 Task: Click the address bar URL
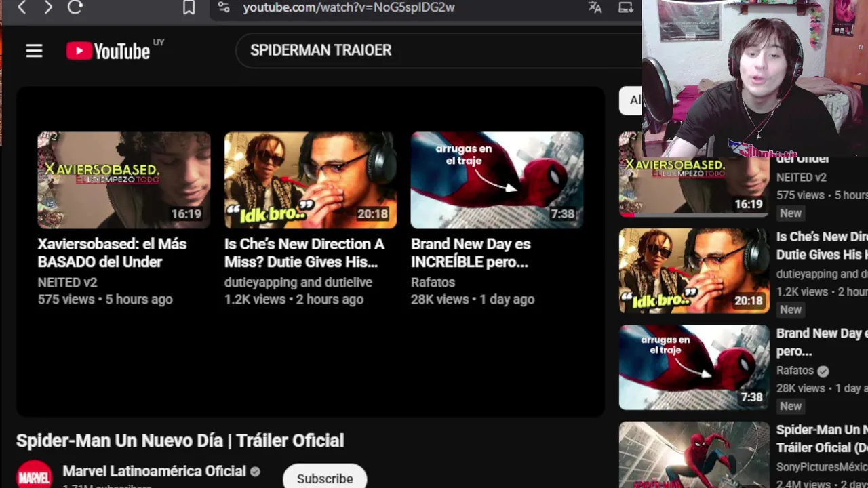pos(349,7)
